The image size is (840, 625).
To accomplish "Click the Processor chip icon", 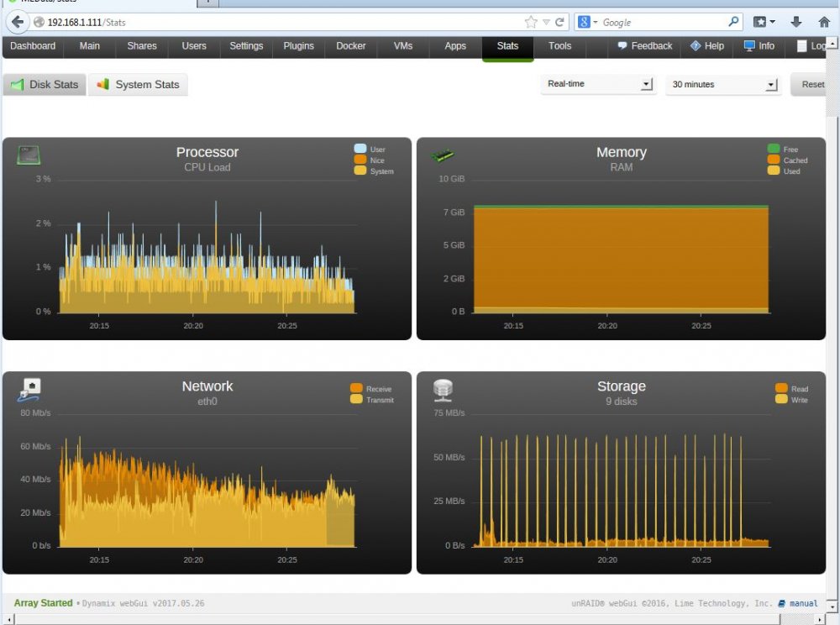I will [x=29, y=155].
